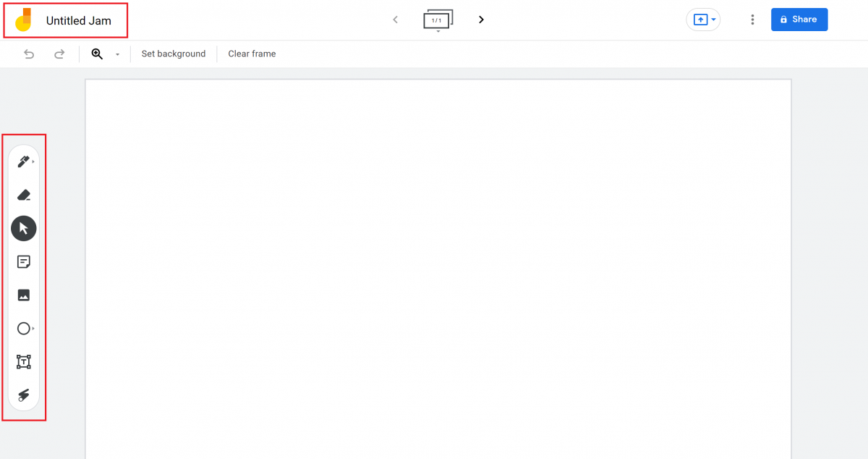Open zoom level dropdown arrow
The height and width of the screenshot is (459, 868).
117,54
